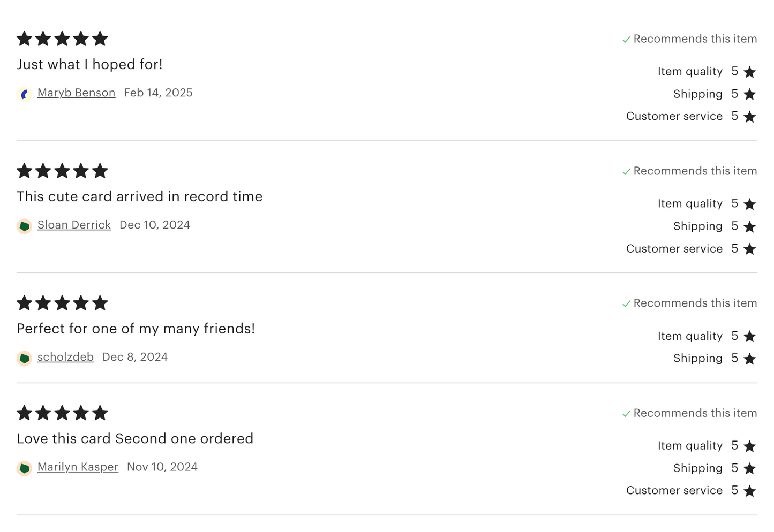Click Marilyn Kasper's profile avatar icon
Screen dimensions: 774x532
click(x=24, y=468)
